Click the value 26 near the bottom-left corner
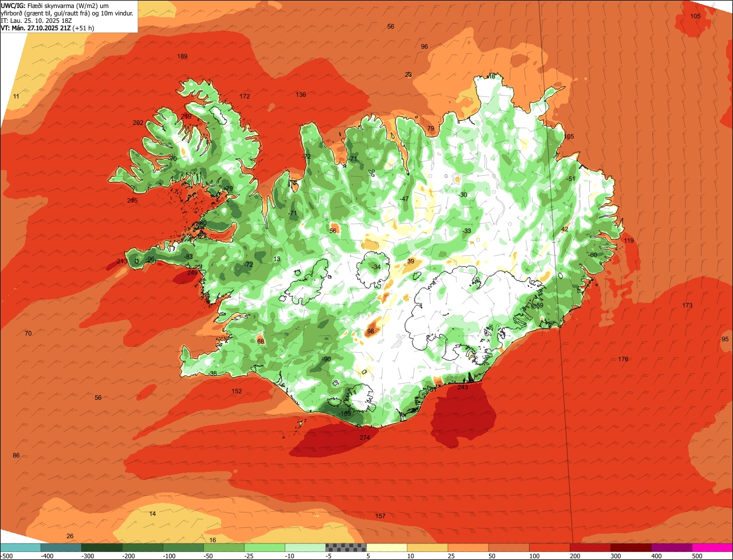Viewport: 733px width, 560px height. [70, 536]
